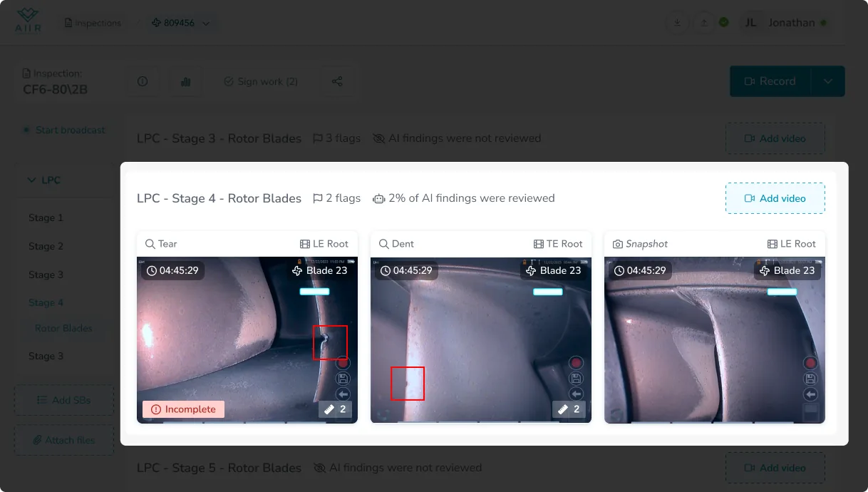Click Stage 5 AI findings were not reviewed
This screenshot has height=492, width=868.
398,468
